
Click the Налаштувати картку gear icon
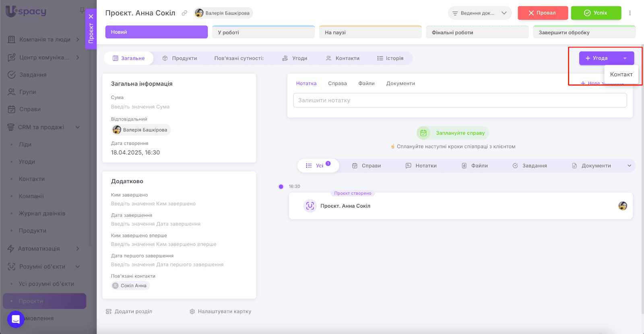point(192,311)
